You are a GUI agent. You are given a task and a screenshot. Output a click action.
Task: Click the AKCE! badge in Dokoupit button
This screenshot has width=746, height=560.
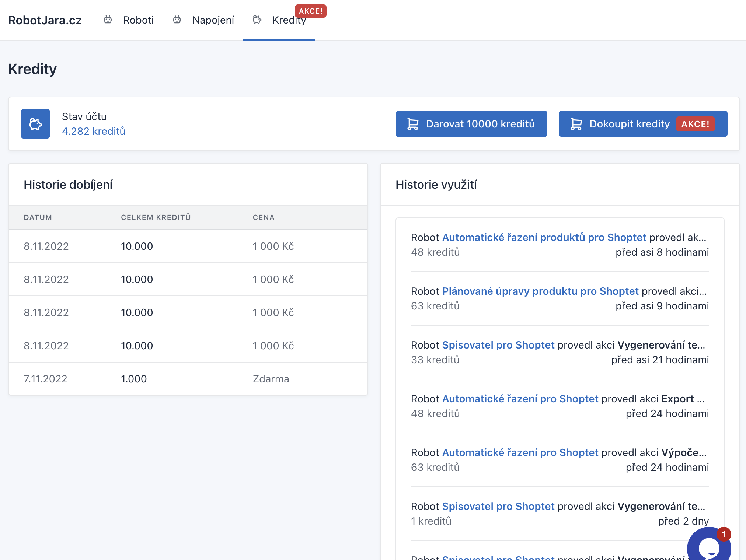(x=695, y=124)
